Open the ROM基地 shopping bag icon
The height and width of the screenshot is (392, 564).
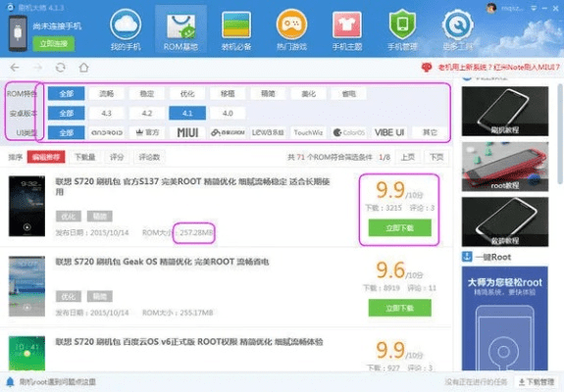tap(180, 25)
